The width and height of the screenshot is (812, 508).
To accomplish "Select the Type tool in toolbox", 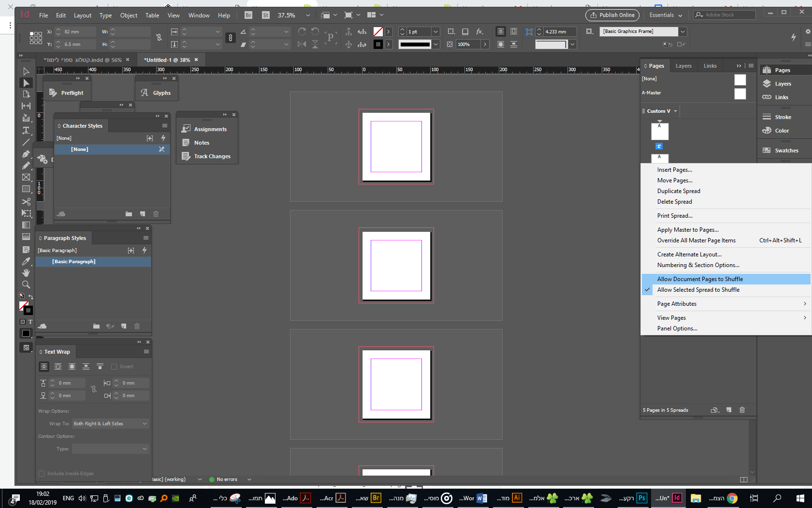I will 26,130.
